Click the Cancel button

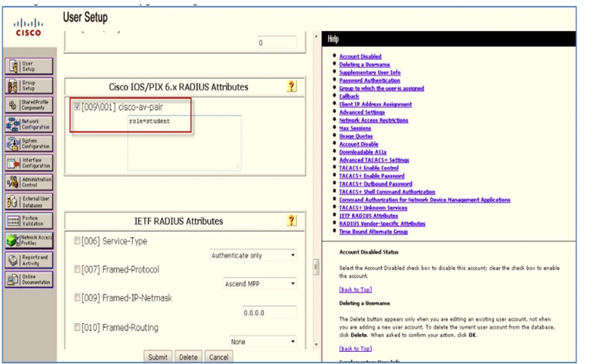point(218,357)
